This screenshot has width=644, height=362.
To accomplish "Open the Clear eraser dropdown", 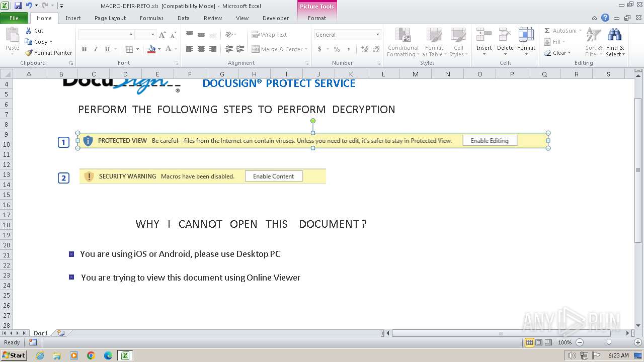I will click(x=557, y=53).
